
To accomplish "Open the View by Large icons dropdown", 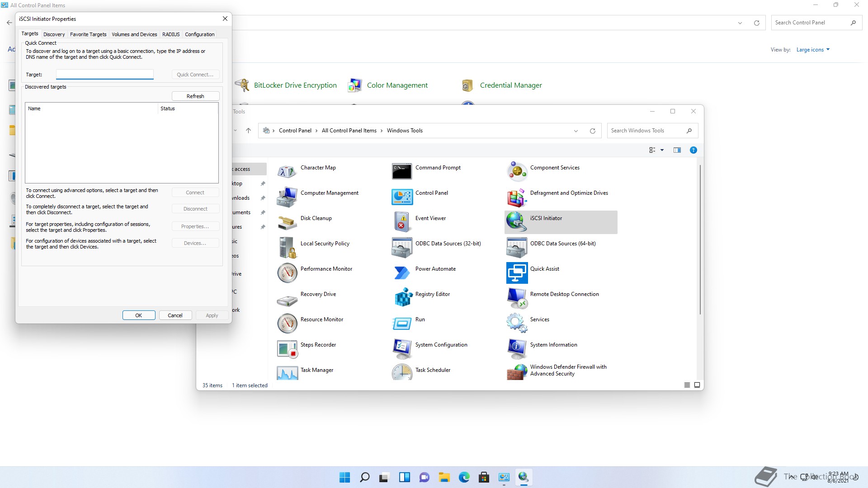I will (813, 50).
